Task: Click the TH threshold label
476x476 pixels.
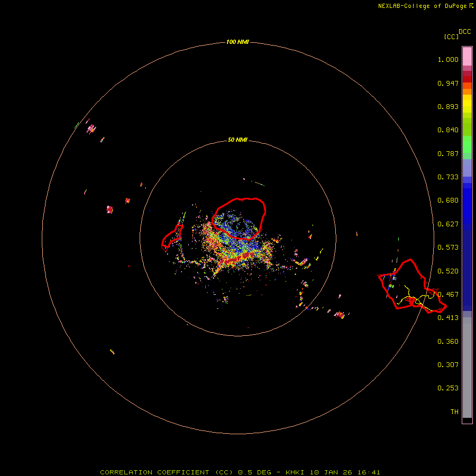Action: (454, 412)
